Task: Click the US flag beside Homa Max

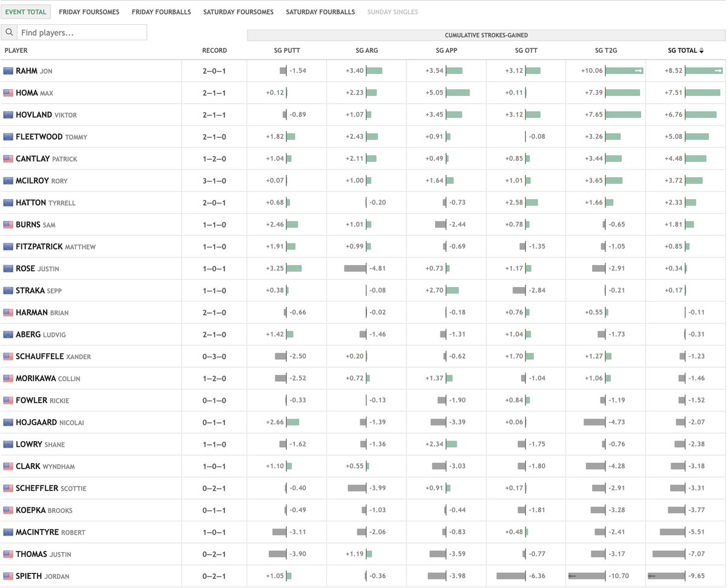Action: tap(8, 93)
